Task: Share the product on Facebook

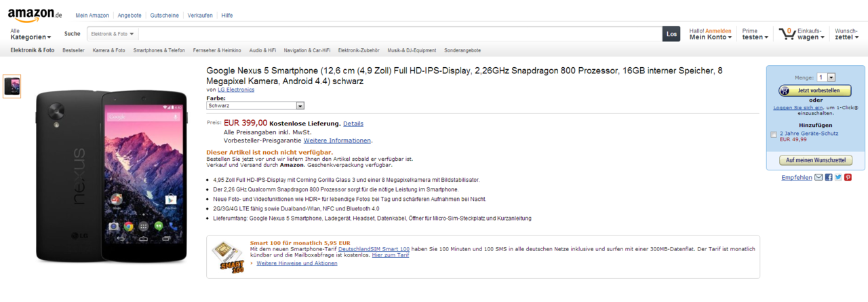Action: tap(829, 177)
